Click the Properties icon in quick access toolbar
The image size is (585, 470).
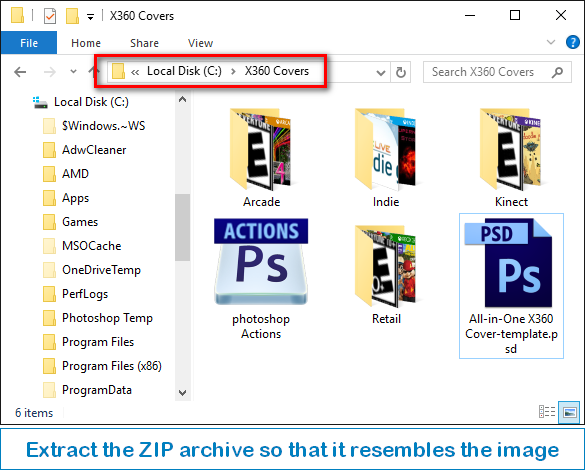50,16
